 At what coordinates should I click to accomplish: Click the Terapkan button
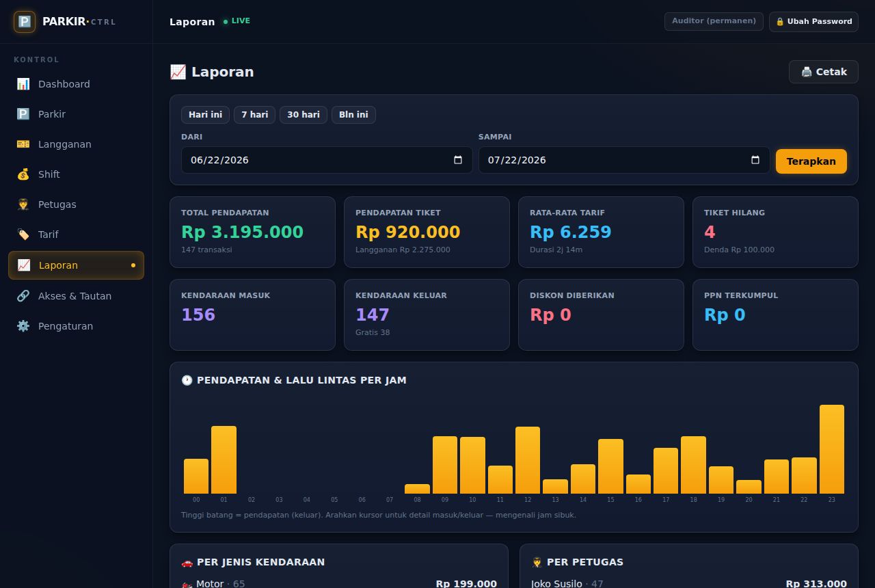(811, 161)
